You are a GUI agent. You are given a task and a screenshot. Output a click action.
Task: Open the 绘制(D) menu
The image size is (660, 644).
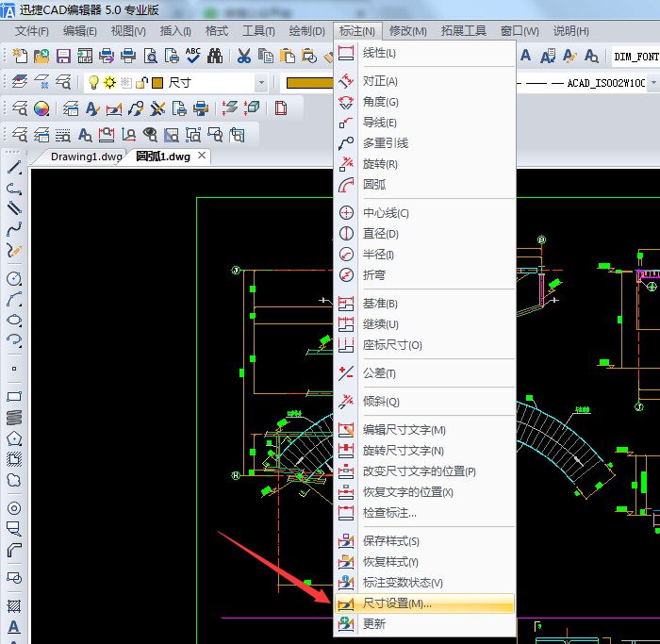click(x=306, y=31)
